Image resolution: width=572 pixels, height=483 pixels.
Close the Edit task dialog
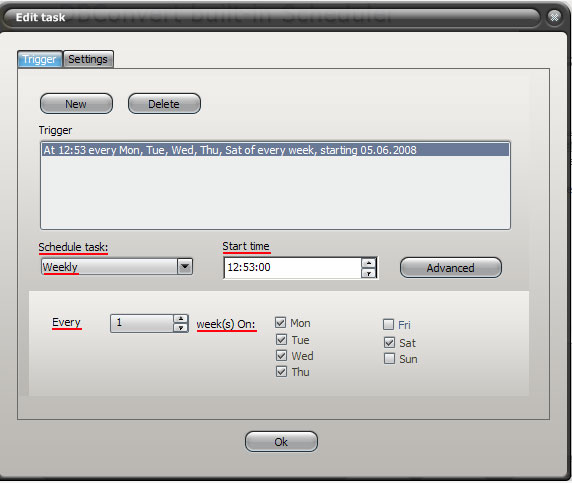[554, 17]
